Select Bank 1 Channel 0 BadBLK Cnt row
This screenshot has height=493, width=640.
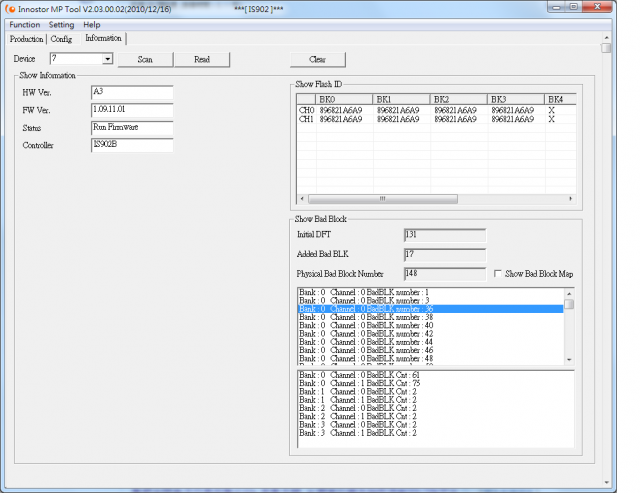436,391
